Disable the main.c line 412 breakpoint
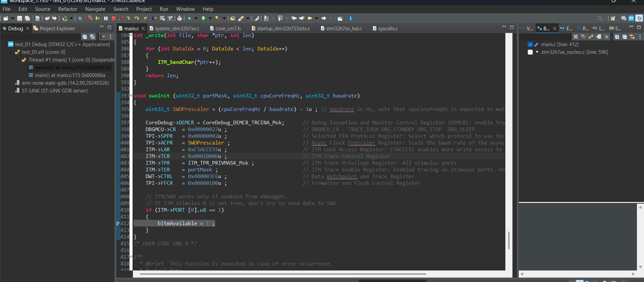The width and height of the screenshot is (644, 282). [x=531, y=45]
